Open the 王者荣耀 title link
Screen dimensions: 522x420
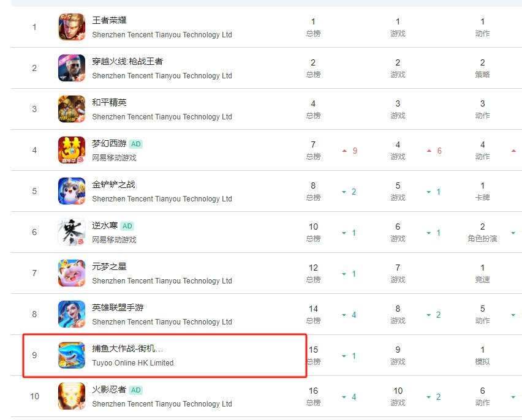(x=109, y=20)
